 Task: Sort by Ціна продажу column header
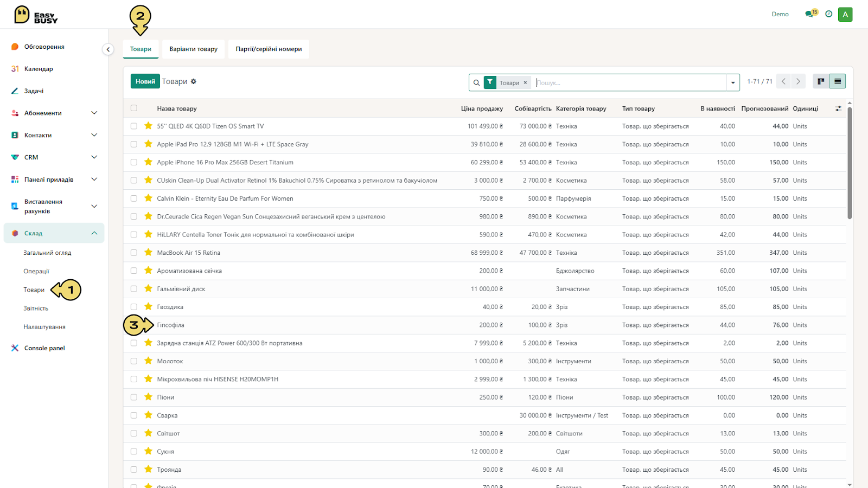(482, 108)
